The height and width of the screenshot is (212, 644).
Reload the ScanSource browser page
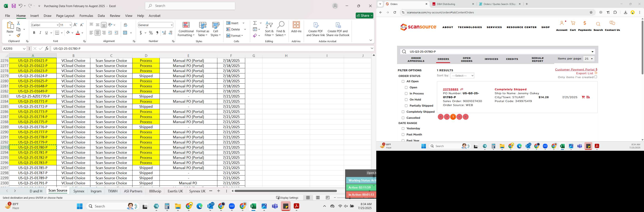395,12
